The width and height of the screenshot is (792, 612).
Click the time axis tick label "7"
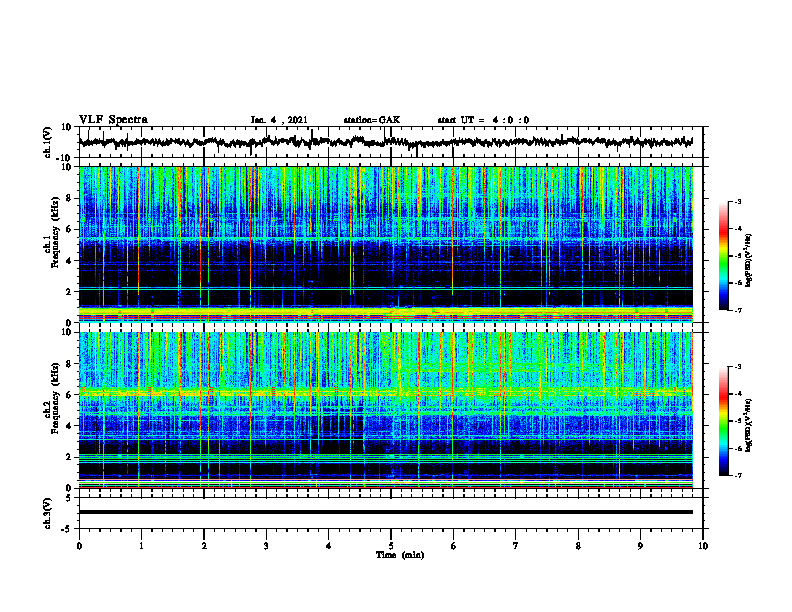pyautogui.click(x=516, y=546)
